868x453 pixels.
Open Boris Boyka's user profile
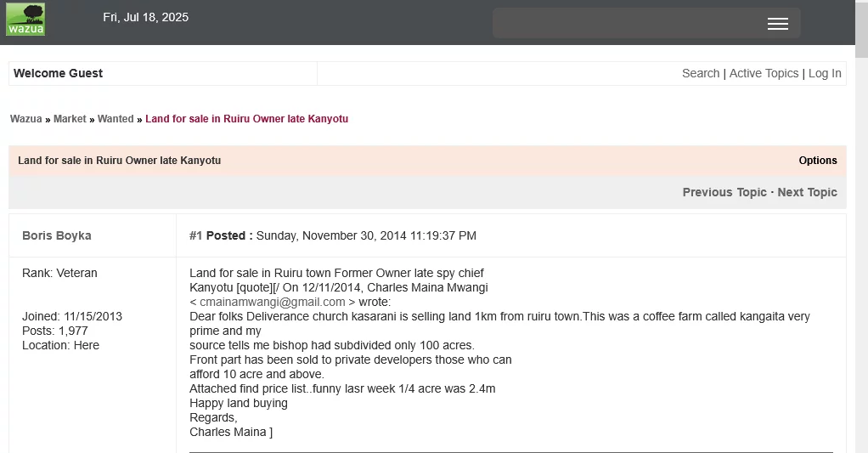[x=56, y=235]
